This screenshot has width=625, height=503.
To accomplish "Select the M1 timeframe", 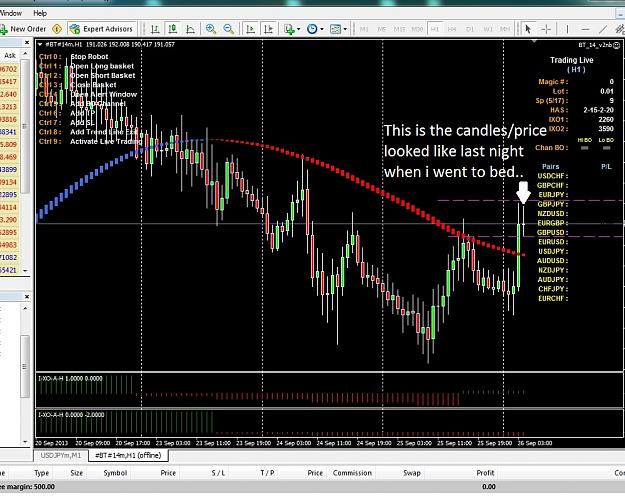I will click(x=364, y=29).
